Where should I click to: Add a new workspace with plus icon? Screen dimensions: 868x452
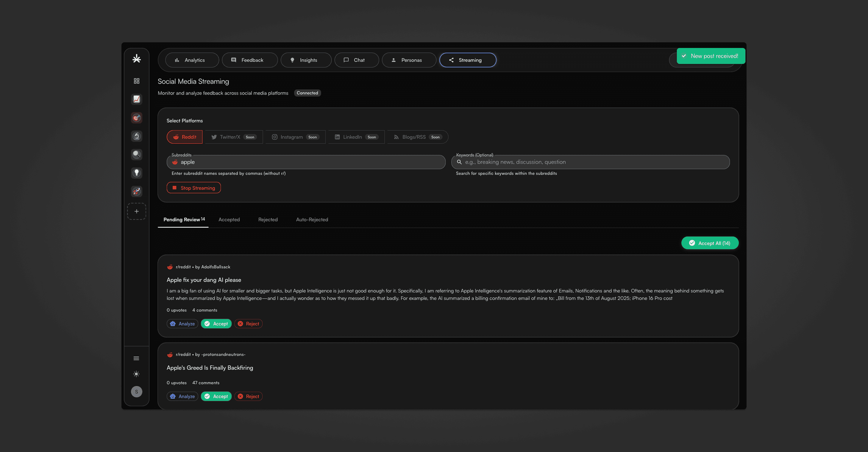pos(136,212)
